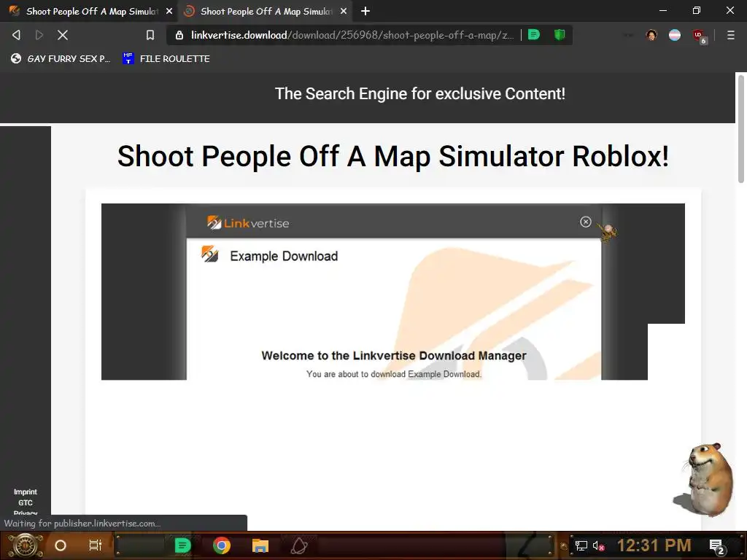Open the user avatar profile extension icon
This screenshot has height=560, width=747.
pos(651,35)
